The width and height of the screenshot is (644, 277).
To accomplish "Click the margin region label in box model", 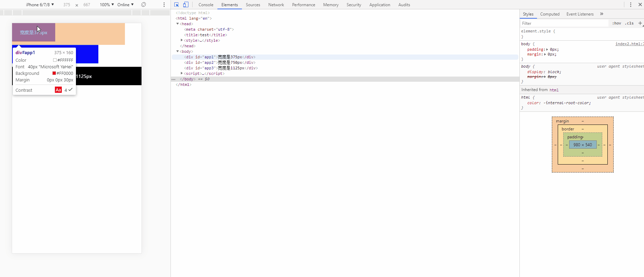I will pyautogui.click(x=562, y=121).
